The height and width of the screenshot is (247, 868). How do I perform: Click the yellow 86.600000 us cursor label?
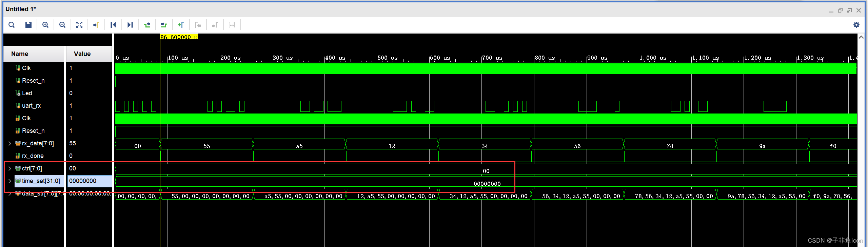coord(179,37)
